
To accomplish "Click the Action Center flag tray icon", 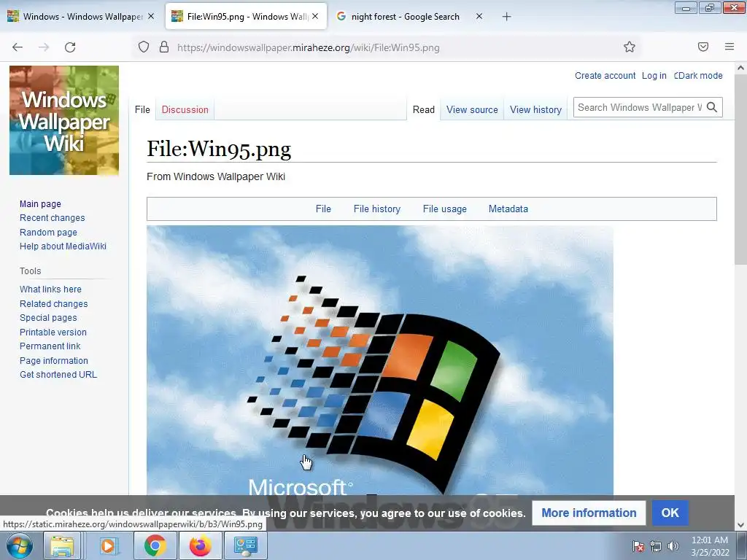I will (x=638, y=546).
